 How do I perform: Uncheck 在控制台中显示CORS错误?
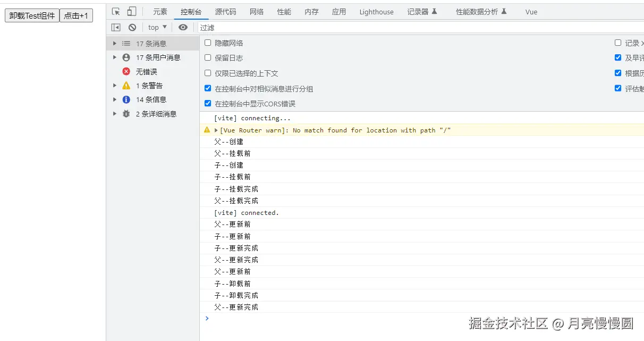(x=208, y=103)
